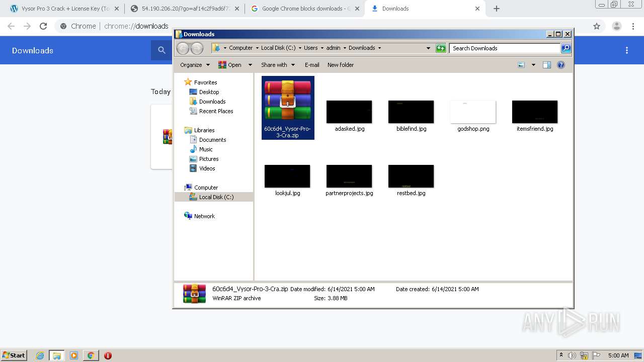
Task: Open the view options dropdown arrow
Action: coord(533,65)
